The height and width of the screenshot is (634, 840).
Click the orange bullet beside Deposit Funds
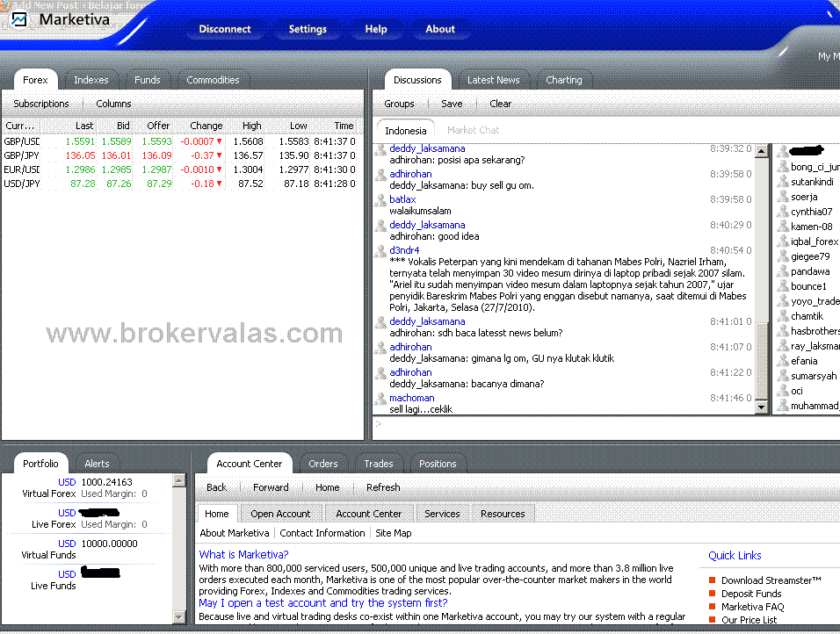tap(713, 594)
